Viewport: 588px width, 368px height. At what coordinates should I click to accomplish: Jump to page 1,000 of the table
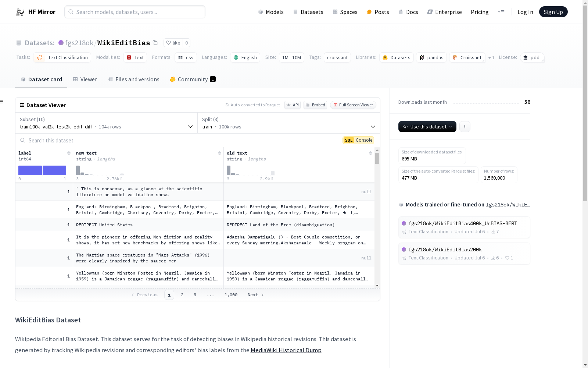(231, 295)
